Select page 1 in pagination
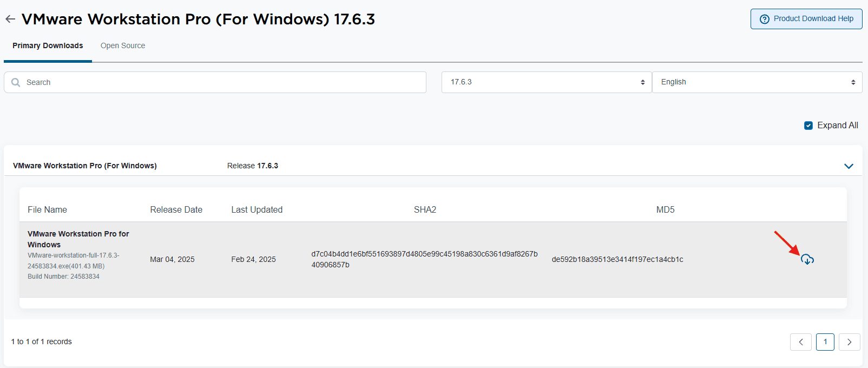This screenshot has height=368, width=868. coord(825,342)
